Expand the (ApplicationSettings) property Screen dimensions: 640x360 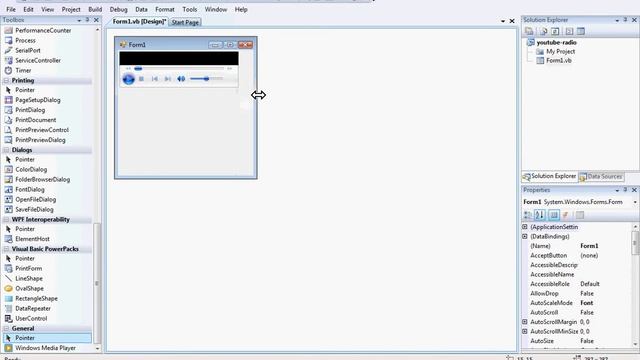click(x=525, y=227)
